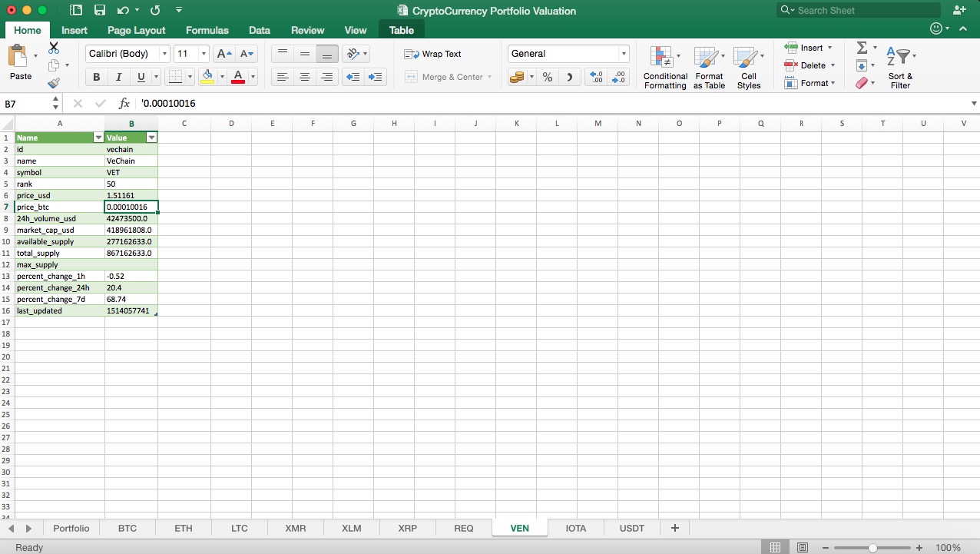Click the Paste clipboard icon
The image size is (980, 554).
pyautogui.click(x=17, y=57)
